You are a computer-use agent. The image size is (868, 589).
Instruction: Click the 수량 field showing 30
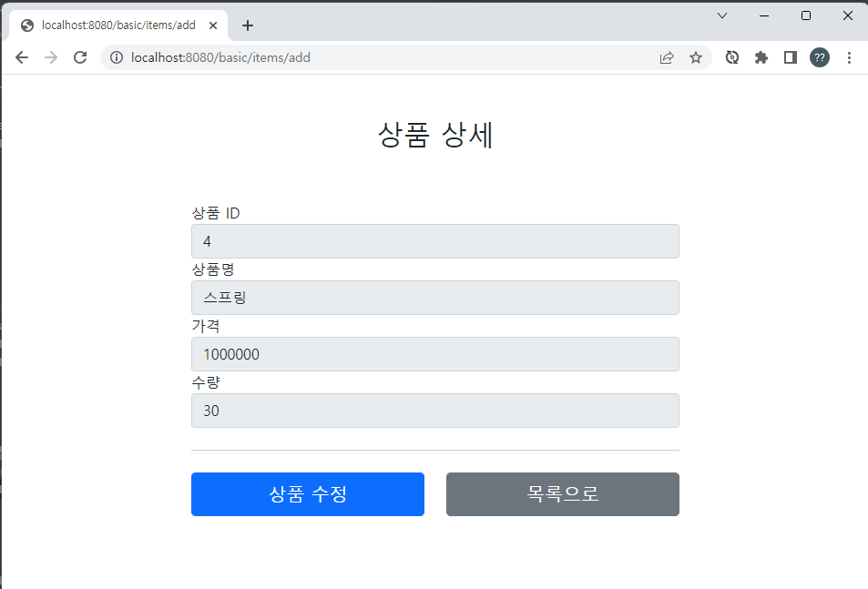[435, 411]
